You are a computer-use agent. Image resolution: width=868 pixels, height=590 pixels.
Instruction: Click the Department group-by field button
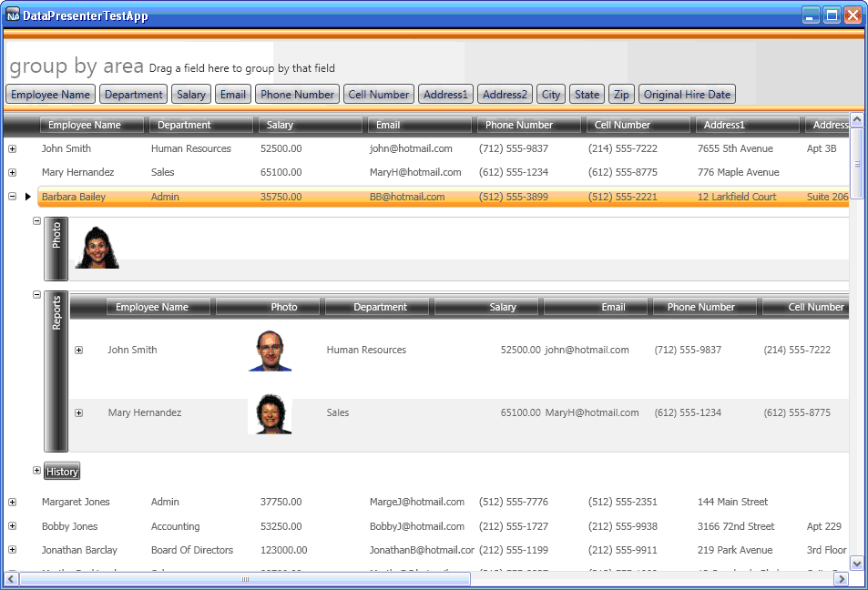coord(133,95)
